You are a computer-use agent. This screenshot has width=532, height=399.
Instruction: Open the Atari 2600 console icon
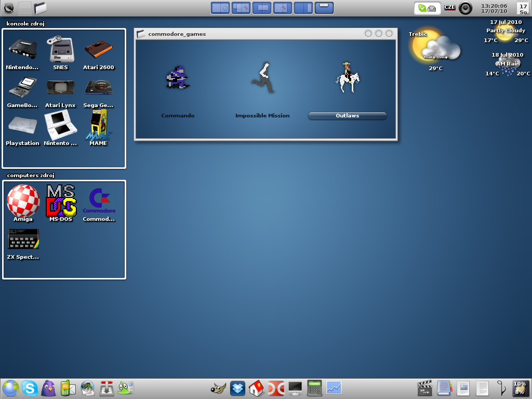98,50
